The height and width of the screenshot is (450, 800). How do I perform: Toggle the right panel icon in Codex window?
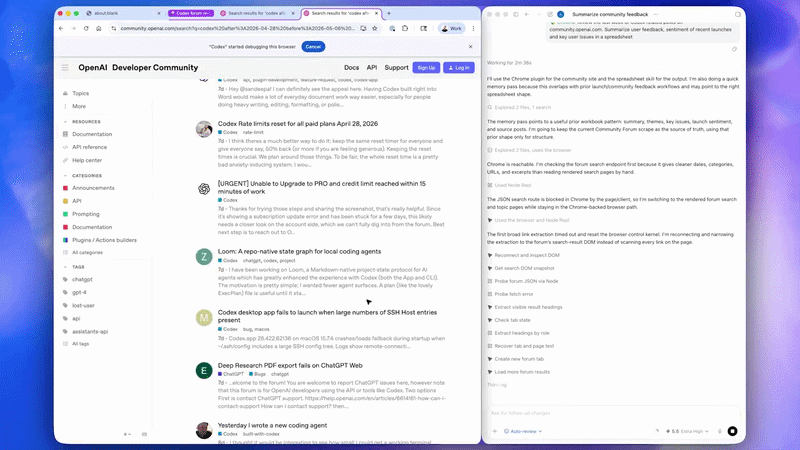pyautogui.click(x=738, y=14)
